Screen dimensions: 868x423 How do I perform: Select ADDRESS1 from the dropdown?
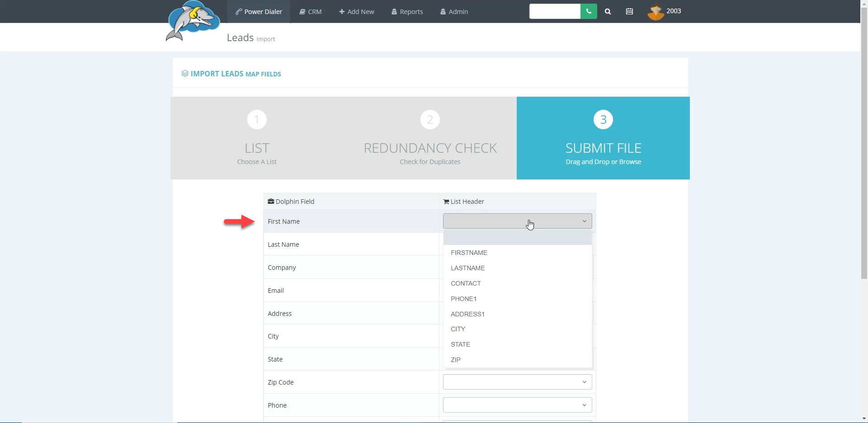pyautogui.click(x=518, y=314)
